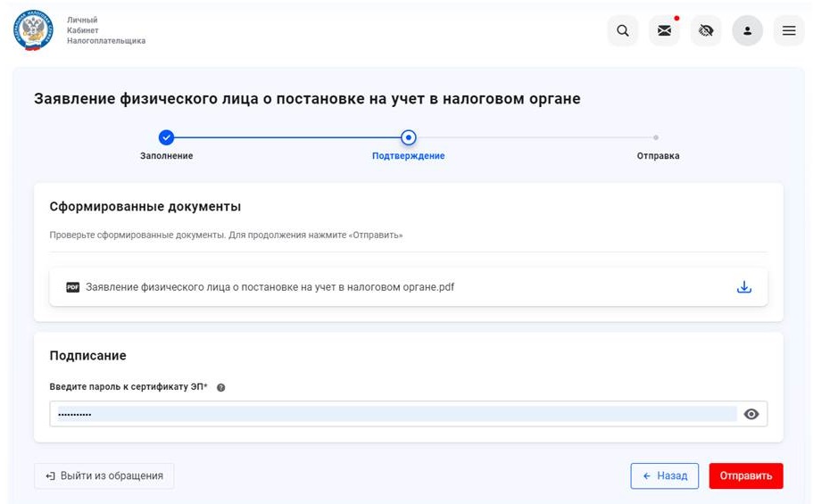Open the hamburger menu

pos(789,30)
